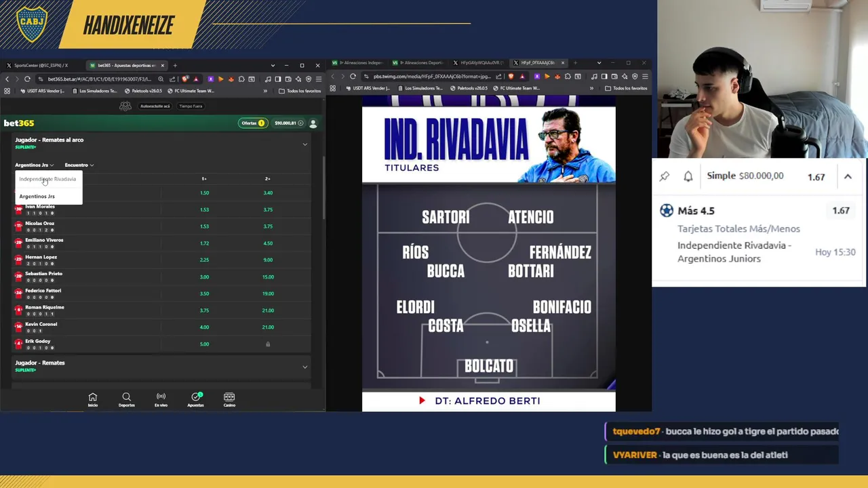This screenshot has height=488, width=868.
Task: Click the Autoexcluite acá button
Action: (155, 106)
